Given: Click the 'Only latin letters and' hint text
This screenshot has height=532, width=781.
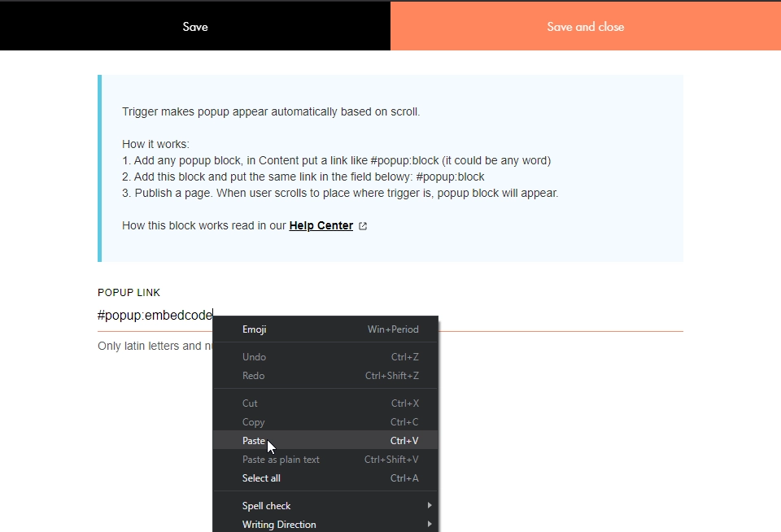Looking at the screenshot, I should [x=155, y=346].
